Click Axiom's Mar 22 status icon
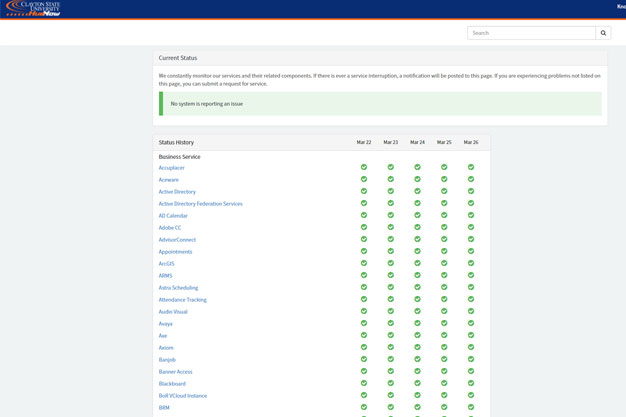Viewport: 626px width, 417px height. coord(364,347)
